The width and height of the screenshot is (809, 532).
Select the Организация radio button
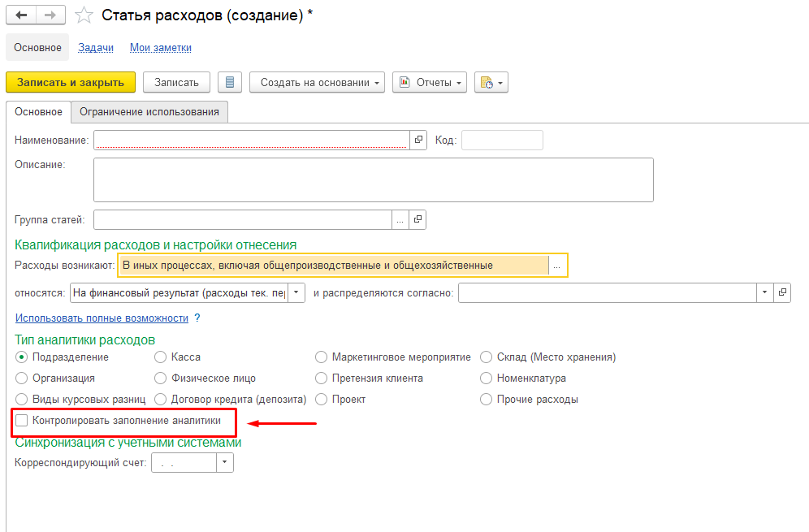[x=22, y=378]
